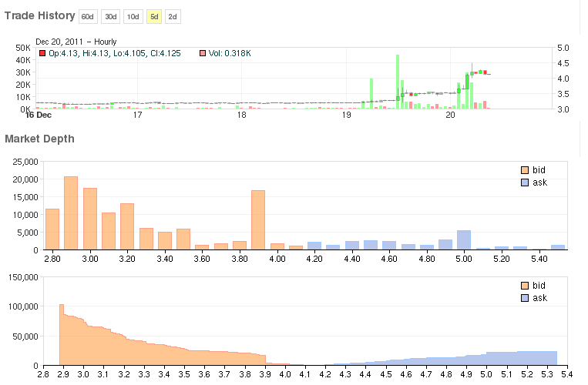Image resolution: width=588 pixels, height=385 pixels.
Task: Click the pink Vol legend swatch
Action: pos(203,53)
